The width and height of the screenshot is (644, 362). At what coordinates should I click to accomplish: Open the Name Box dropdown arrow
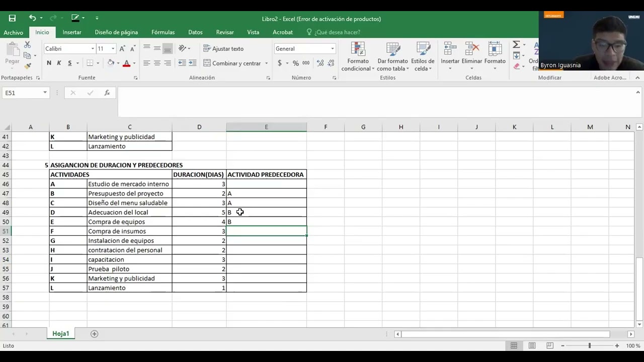point(45,93)
